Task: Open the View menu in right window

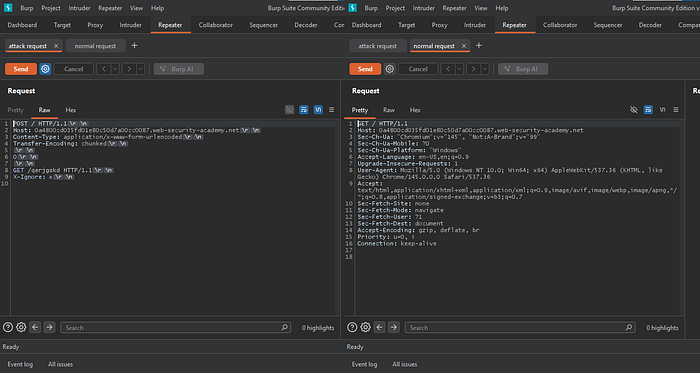Action: (481, 8)
